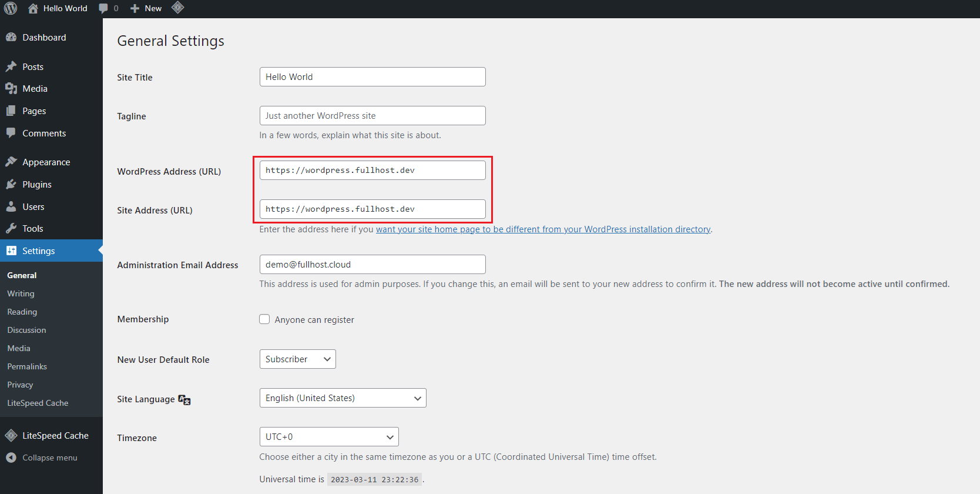Click the Plugins plug icon

[x=11, y=184]
